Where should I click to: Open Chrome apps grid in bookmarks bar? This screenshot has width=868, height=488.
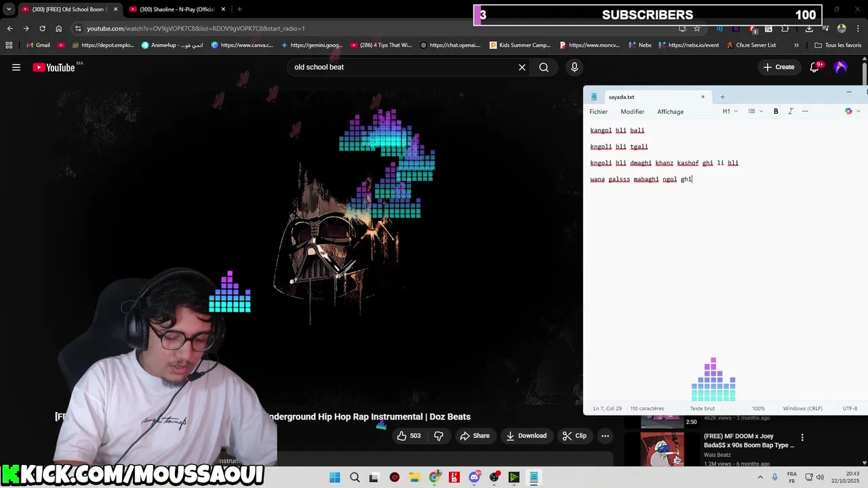pos(9,45)
